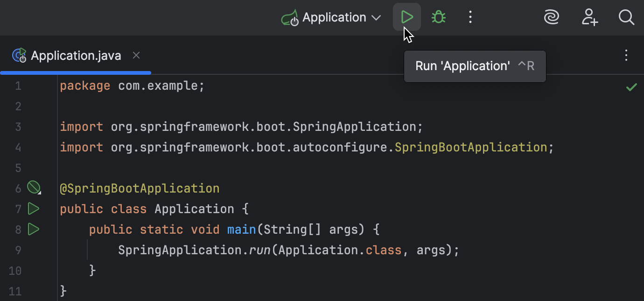Click the run class gutter arrow on line 7
The image size is (644, 301).
click(x=33, y=208)
